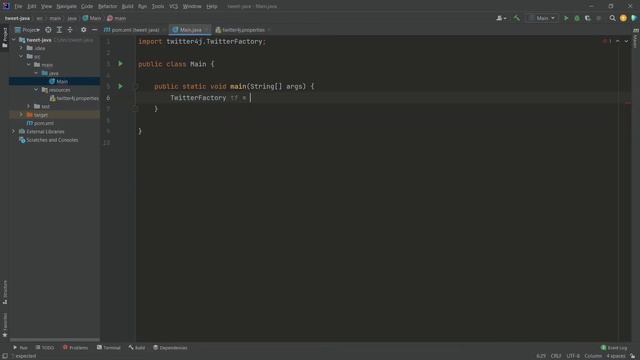The image size is (640, 360).
Task: Open the Tools menu
Action: [x=158, y=7]
